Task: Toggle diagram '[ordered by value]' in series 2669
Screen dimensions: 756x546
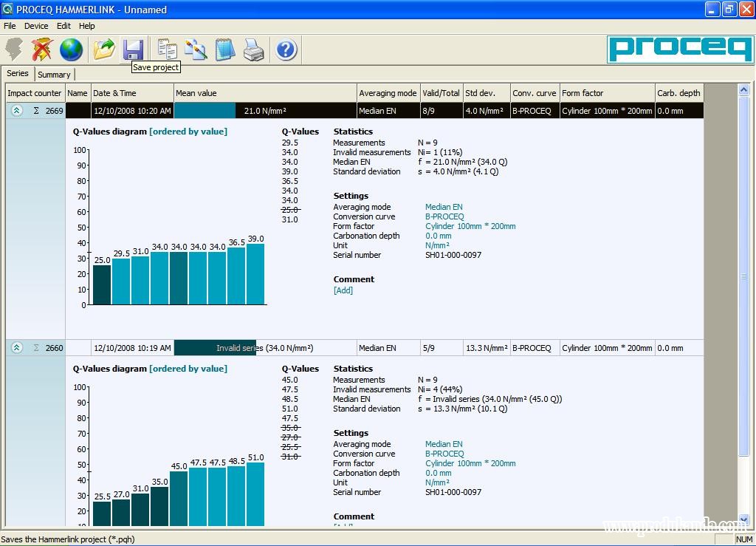Action: pyautogui.click(x=188, y=132)
